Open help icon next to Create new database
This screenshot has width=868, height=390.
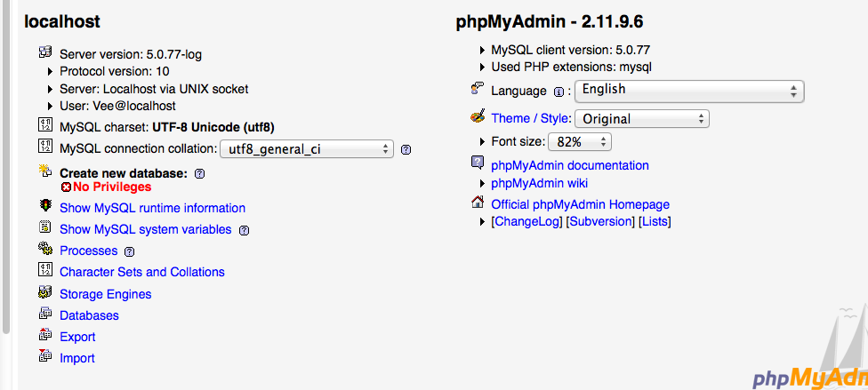tap(200, 174)
